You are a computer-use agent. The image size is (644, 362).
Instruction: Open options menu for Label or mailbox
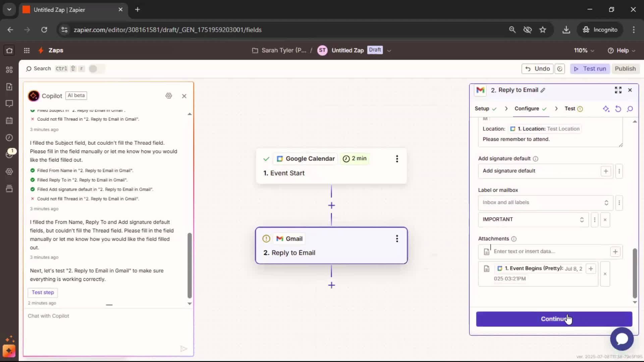[619, 203]
